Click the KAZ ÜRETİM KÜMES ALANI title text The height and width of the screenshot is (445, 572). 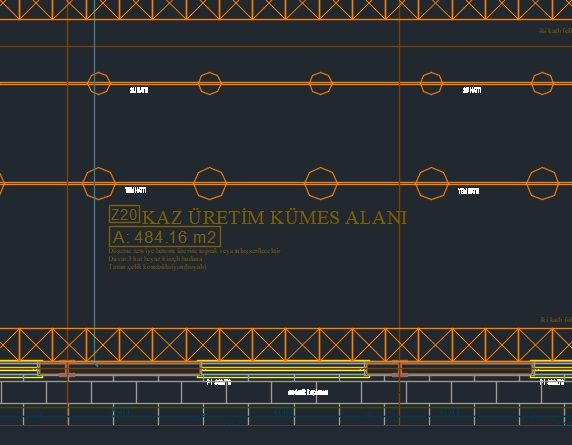(274, 217)
